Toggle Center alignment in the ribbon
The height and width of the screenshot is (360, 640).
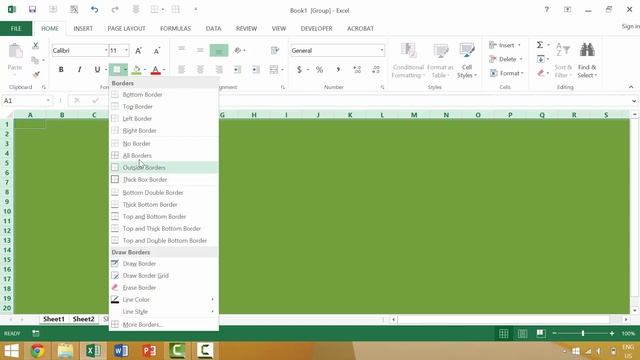[200, 70]
